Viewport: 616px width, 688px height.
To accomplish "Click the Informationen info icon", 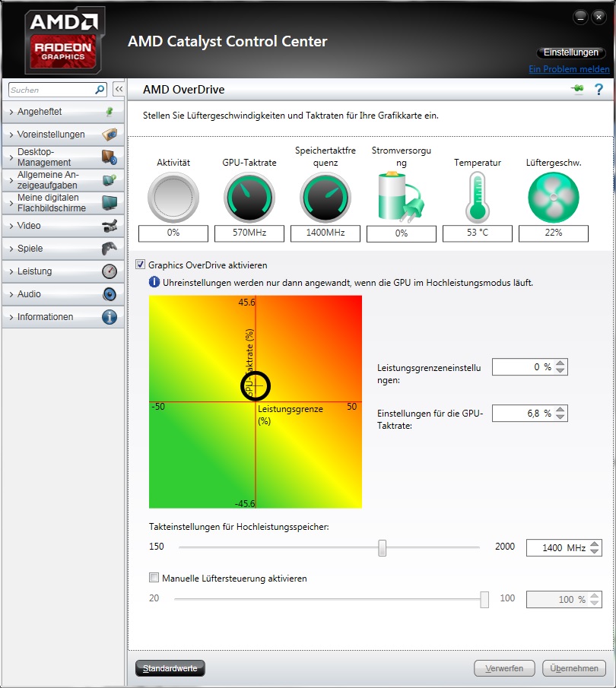I will coord(110,317).
